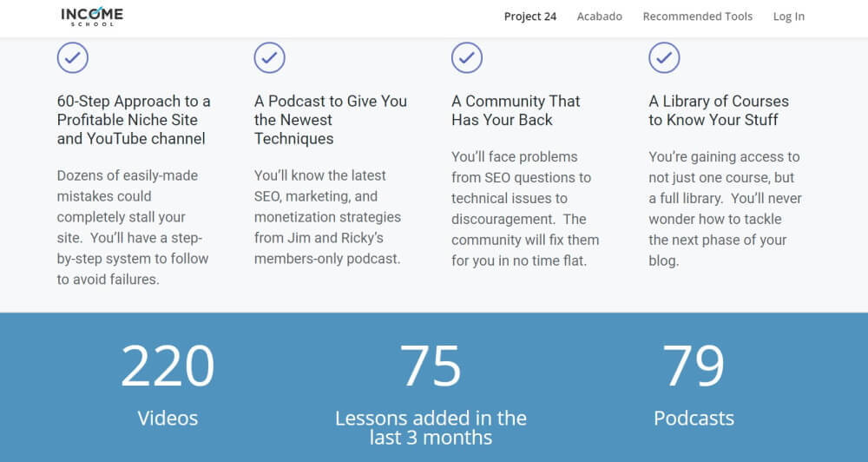
Task: Click A Library of Courses heading
Action: click(719, 110)
